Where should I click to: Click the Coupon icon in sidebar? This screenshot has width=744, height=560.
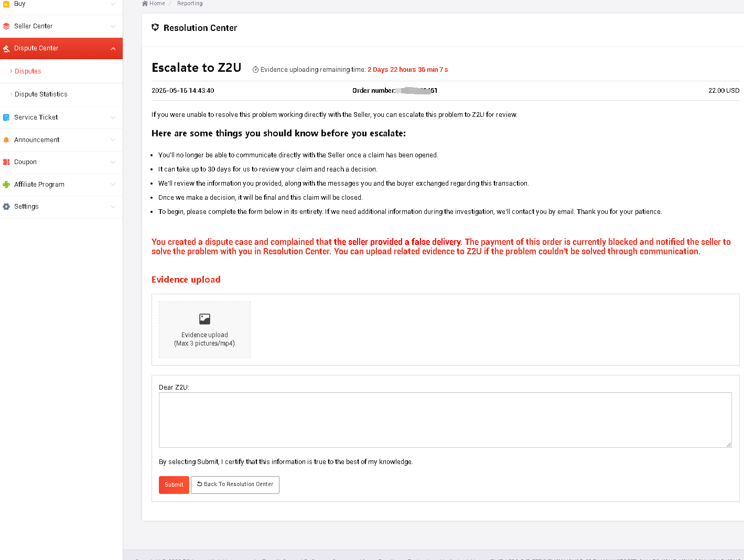pos(6,162)
